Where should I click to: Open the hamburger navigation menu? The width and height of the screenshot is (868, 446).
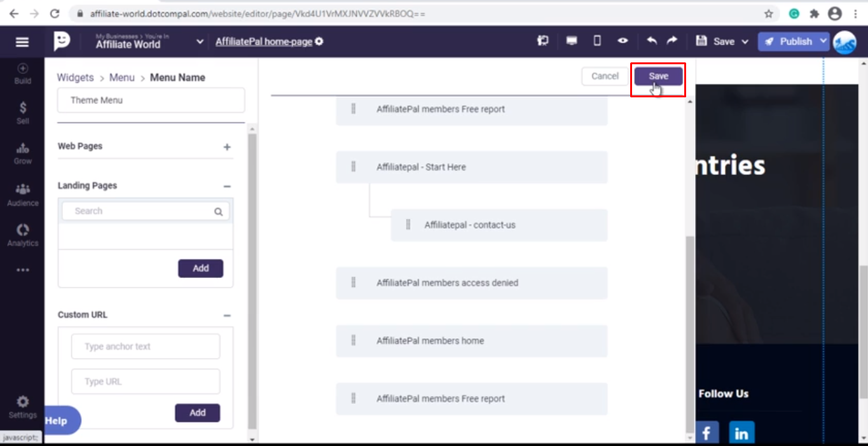tap(22, 42)
